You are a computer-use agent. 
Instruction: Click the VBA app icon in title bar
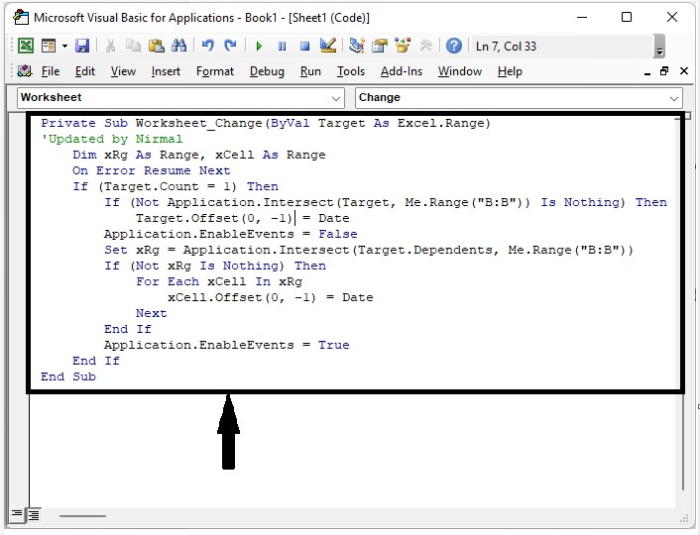pos(21,17)
